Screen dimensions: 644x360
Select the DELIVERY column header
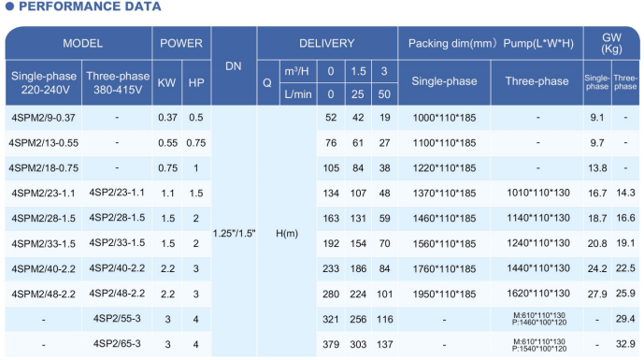(327, 44)
